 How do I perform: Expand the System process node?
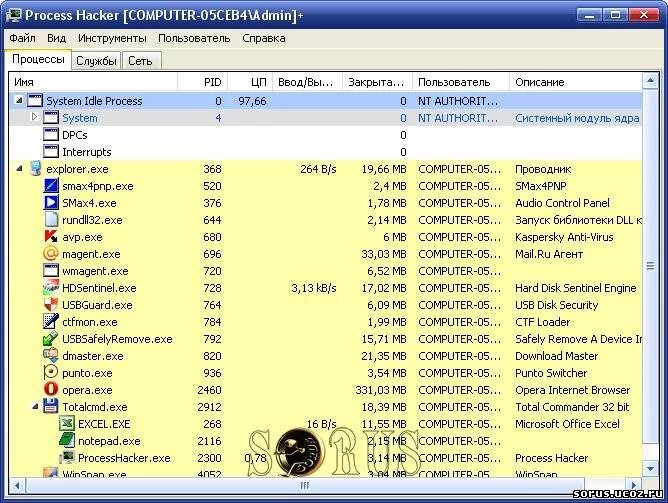pos(35,116)
